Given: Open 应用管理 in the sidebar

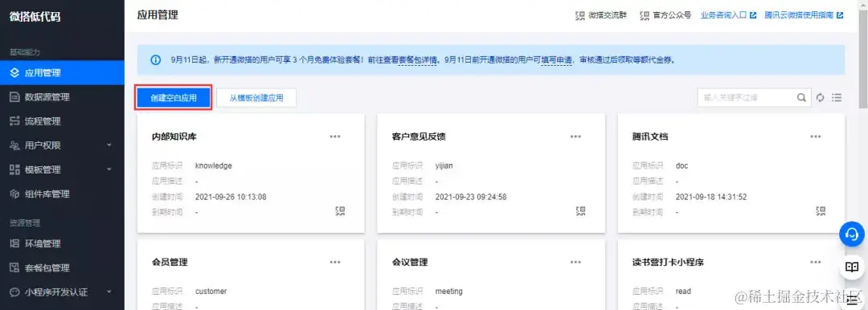Looking at the screenshot, I should point(62,72).
